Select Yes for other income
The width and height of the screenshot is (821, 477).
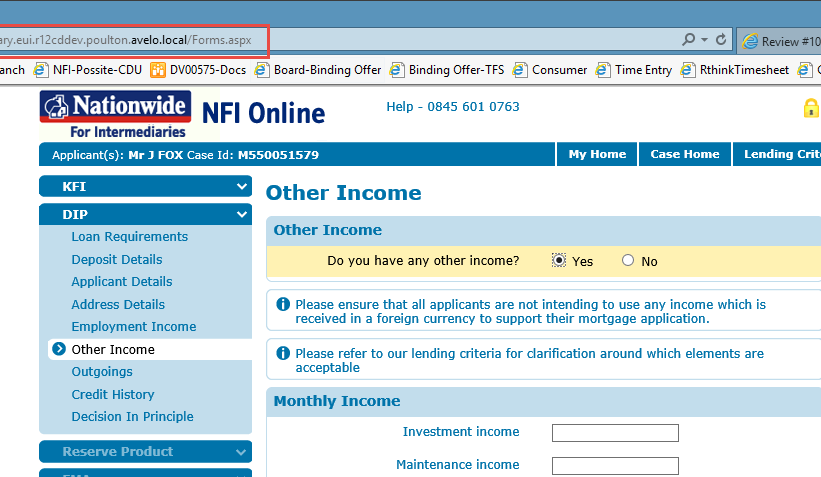[x=559, y=261]
